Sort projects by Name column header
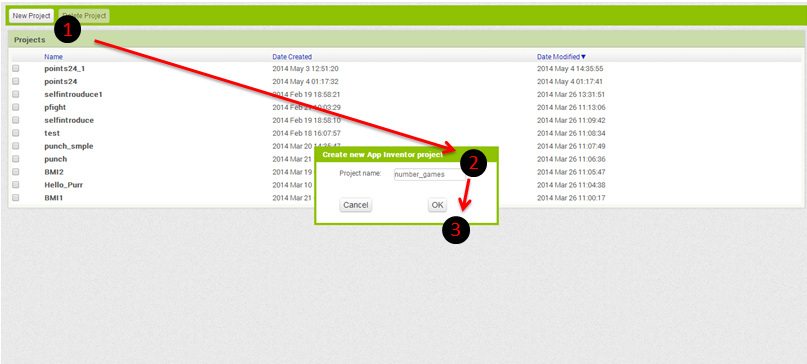Screen dimensions: 807x364 point(54,57)
